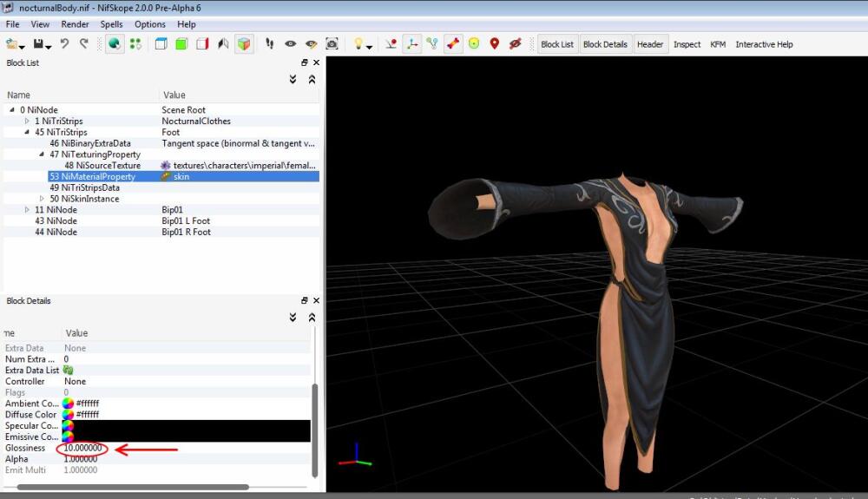Click the Save floppy disk icon
This screenshot has height=499, width=868.
pyautogui.click(x=39, y=43)
